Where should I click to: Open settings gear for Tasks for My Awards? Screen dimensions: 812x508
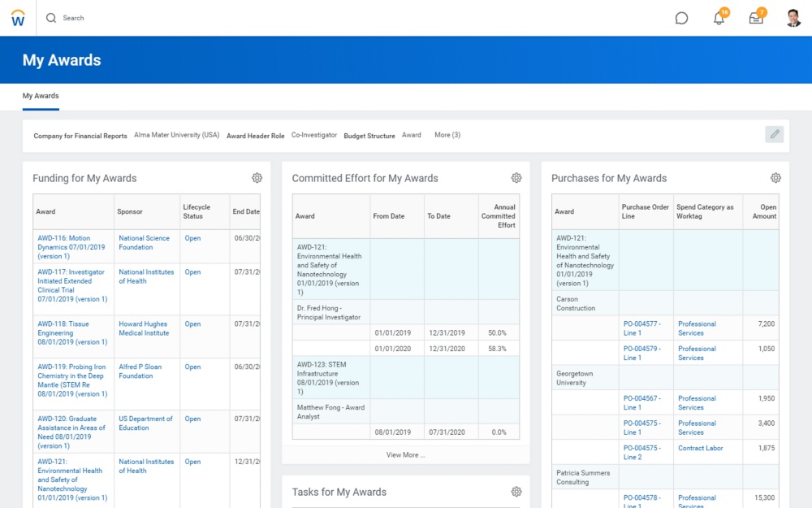516,492
